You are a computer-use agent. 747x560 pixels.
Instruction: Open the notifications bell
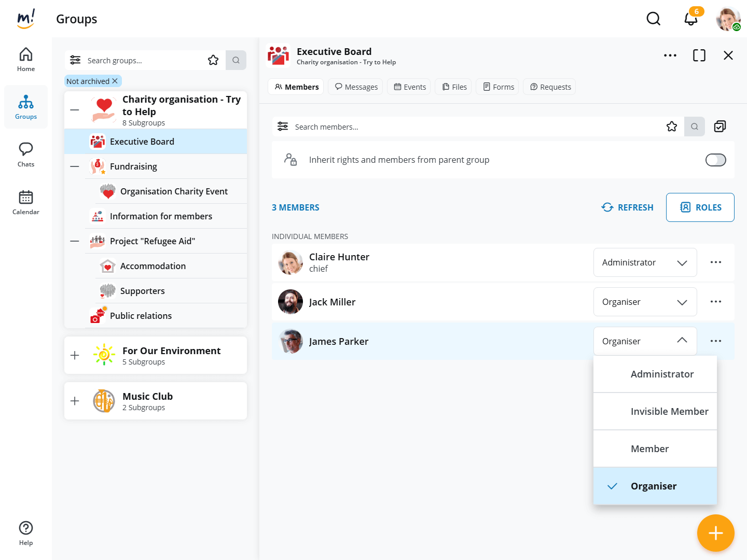point(690,19)
